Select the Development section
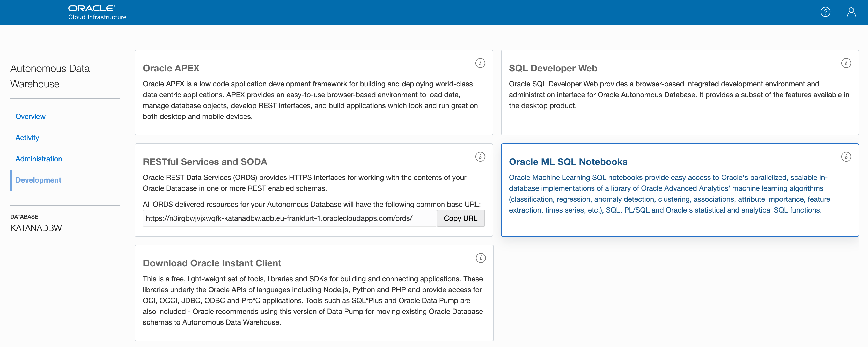The width and height of the screenshot is (868, 347). point(38,180)
